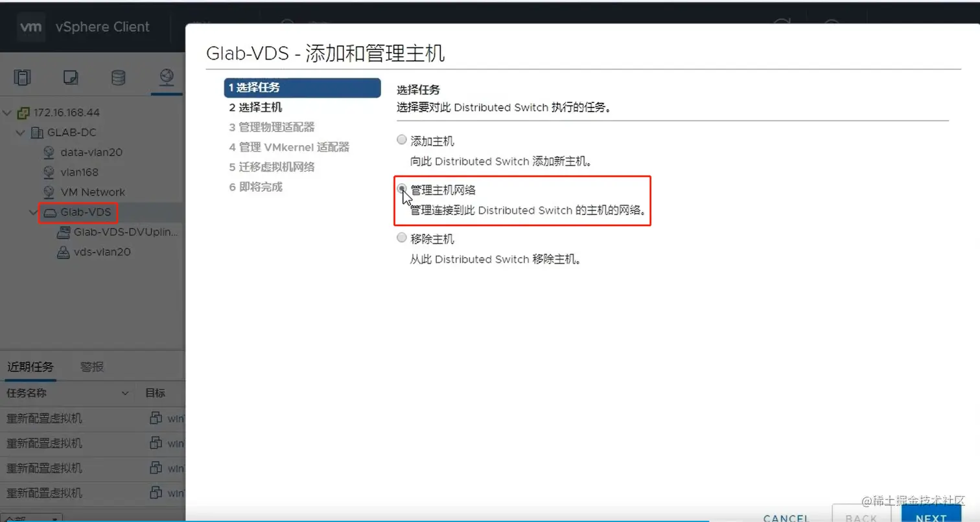
Task: Click the datacenter icon beside GLAB-DC
Action: (x=37, y=133)
